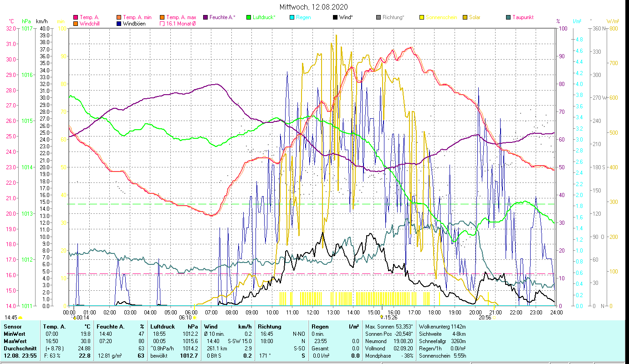The height and width of the screenshot is (364, 629).
Task: Click the Sonnenschein legend label
Action: pyautogui.click(x=441, y=17)
